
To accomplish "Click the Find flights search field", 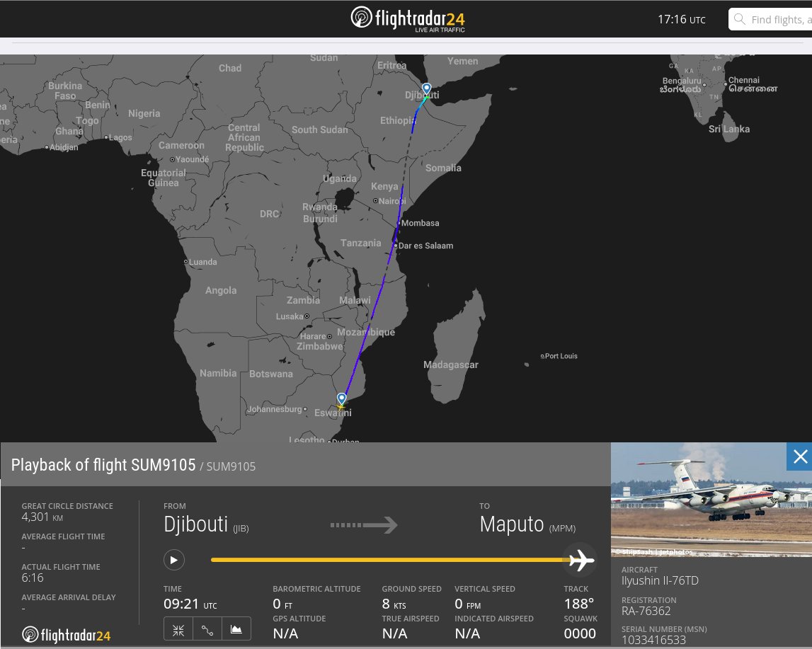I will click(770, 20).
